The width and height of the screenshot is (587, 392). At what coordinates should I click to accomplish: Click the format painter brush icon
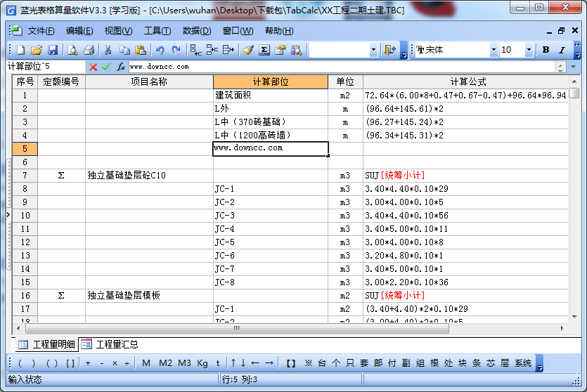[x=247, y=51]
